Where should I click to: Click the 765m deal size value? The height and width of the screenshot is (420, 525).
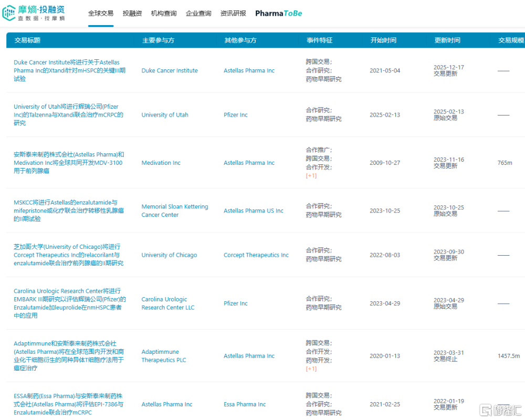pos(505,163)
